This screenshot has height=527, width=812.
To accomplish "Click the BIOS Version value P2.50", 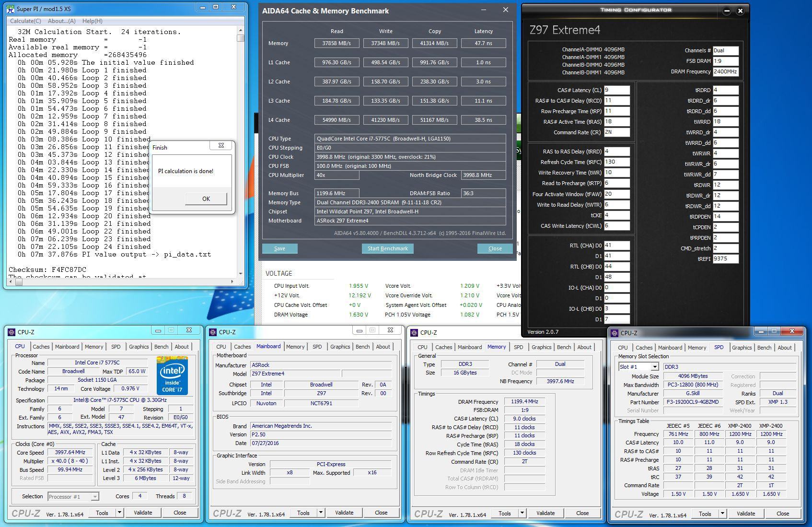I will [321, 434].
